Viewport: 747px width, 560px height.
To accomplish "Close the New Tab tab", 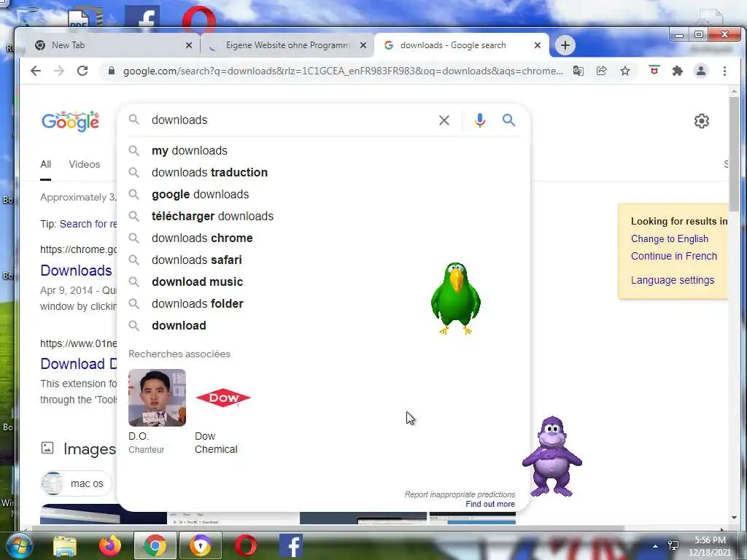I will [x=189, y=45].
